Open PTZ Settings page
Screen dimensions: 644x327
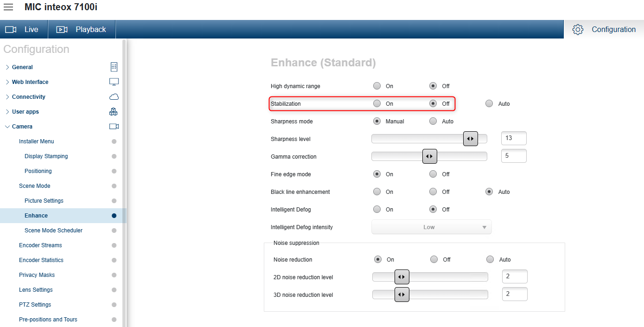35,305
